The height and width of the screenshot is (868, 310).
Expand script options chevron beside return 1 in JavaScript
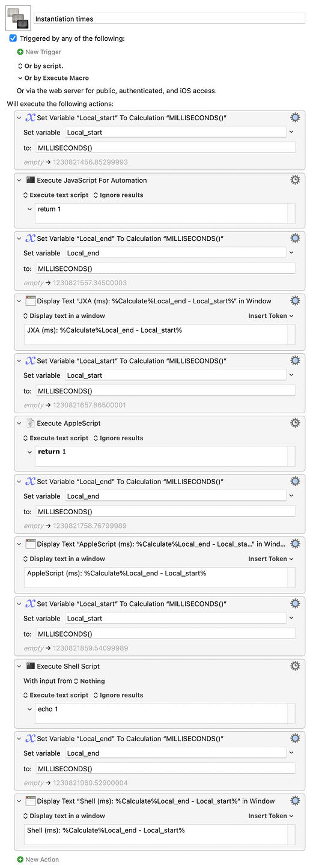click(30, 209)
